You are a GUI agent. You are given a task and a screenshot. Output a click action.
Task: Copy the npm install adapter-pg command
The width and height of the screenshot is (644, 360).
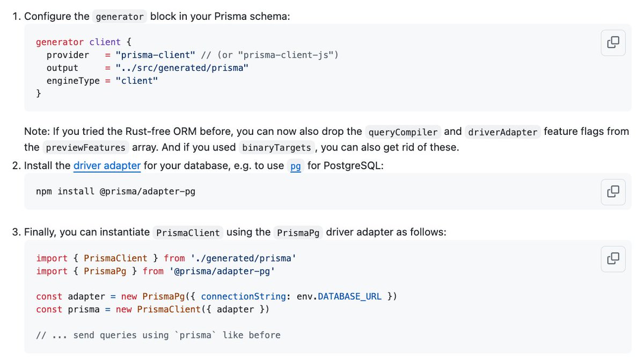click(613, 192)
